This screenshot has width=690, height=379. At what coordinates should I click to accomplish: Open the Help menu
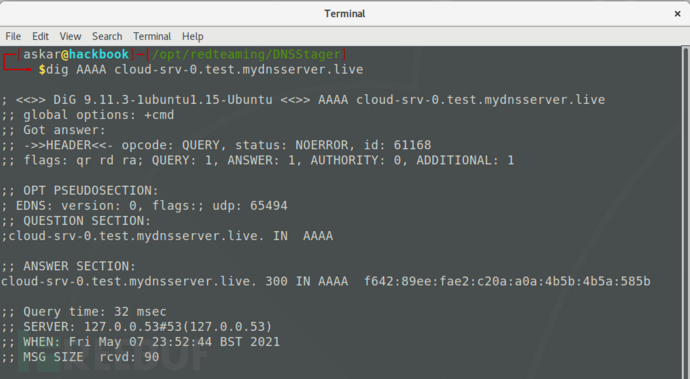pyautogui.click(x=193, y=36)
